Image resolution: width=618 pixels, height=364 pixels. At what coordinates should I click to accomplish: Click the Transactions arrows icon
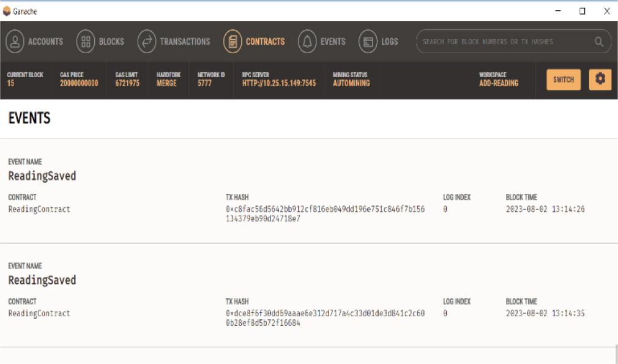(147, 42)
